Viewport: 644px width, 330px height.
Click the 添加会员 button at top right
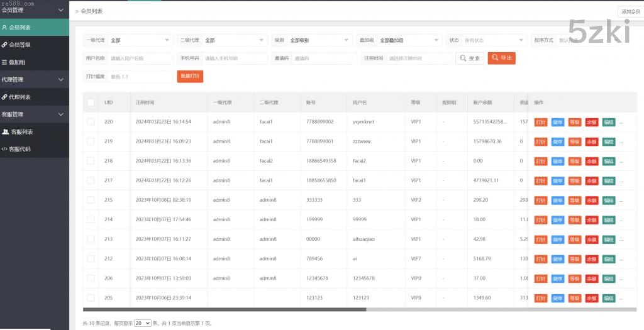click(x=630, y=11)
